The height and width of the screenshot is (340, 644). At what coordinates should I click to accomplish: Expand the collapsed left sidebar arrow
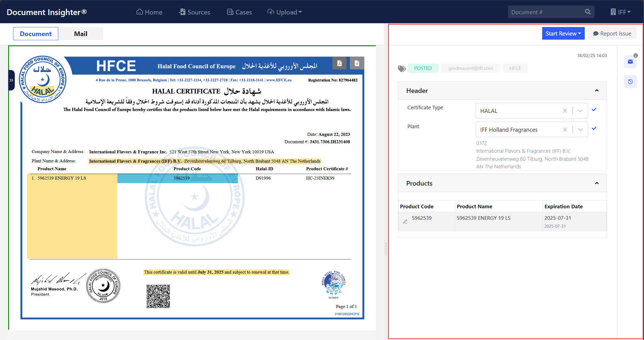coord(11,80)
